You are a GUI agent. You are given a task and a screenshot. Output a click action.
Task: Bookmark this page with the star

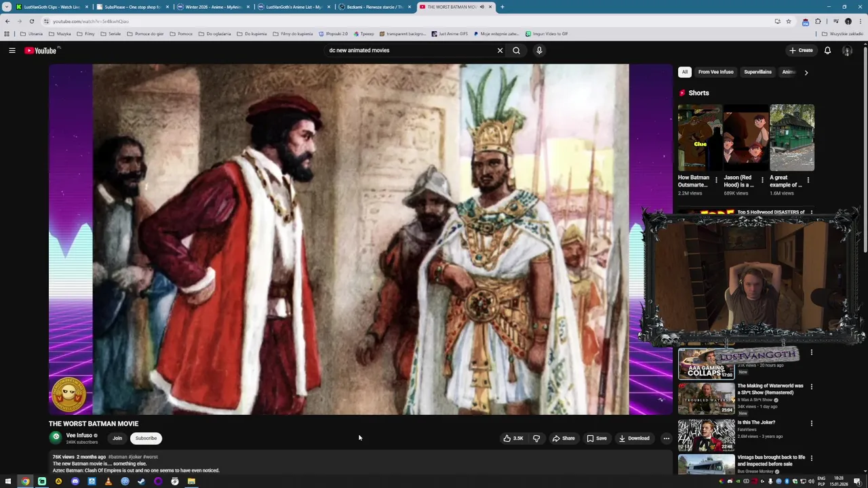tap(788, 21)
